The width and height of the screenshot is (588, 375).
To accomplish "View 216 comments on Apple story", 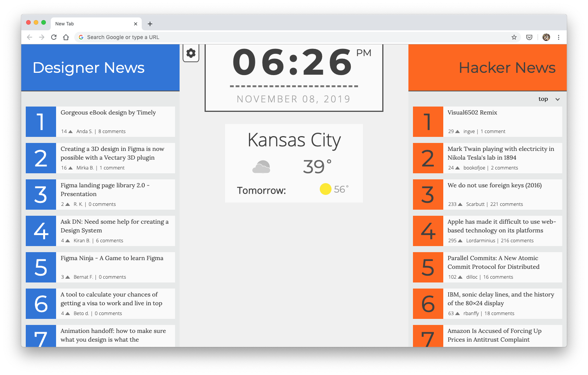I will tap(517, 241).
